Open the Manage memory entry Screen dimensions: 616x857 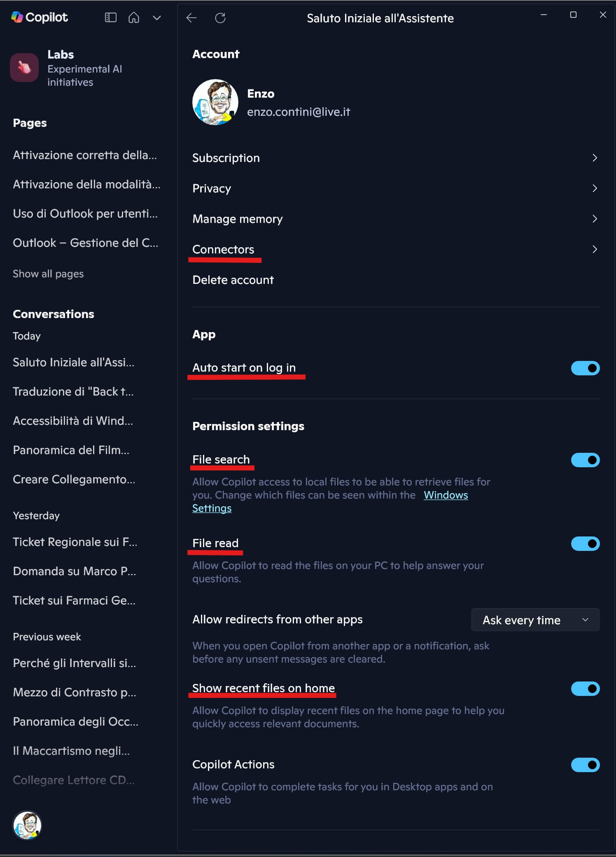pos(238,219)
